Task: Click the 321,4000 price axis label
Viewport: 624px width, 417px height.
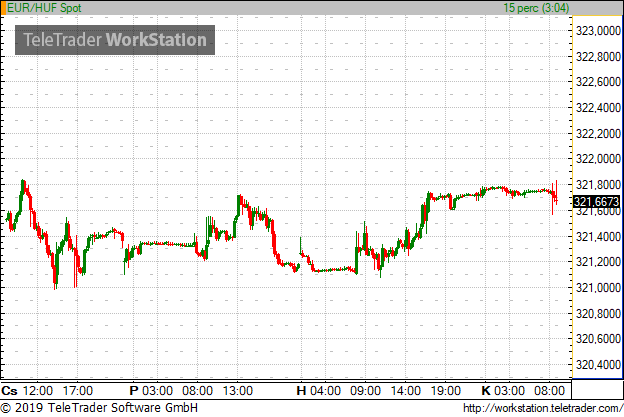Action: 598,237
